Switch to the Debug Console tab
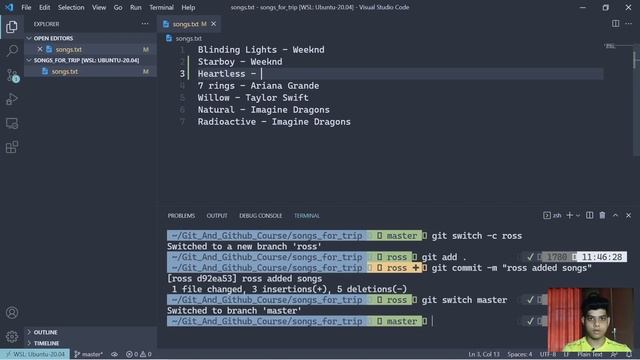Image resolution: width=640 pixels, height=360 pixels. tap(260, 216)
